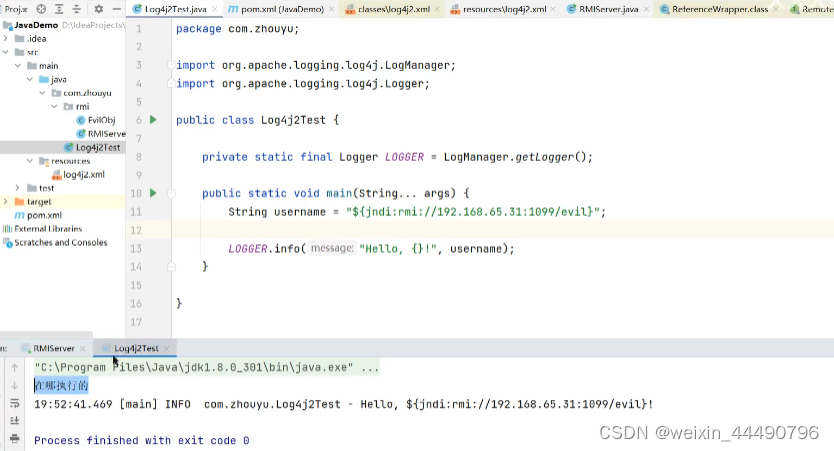Collapse com.zhouyu package chevron
The height and width of the screenshot is (451, 834).
click(42, 93)
